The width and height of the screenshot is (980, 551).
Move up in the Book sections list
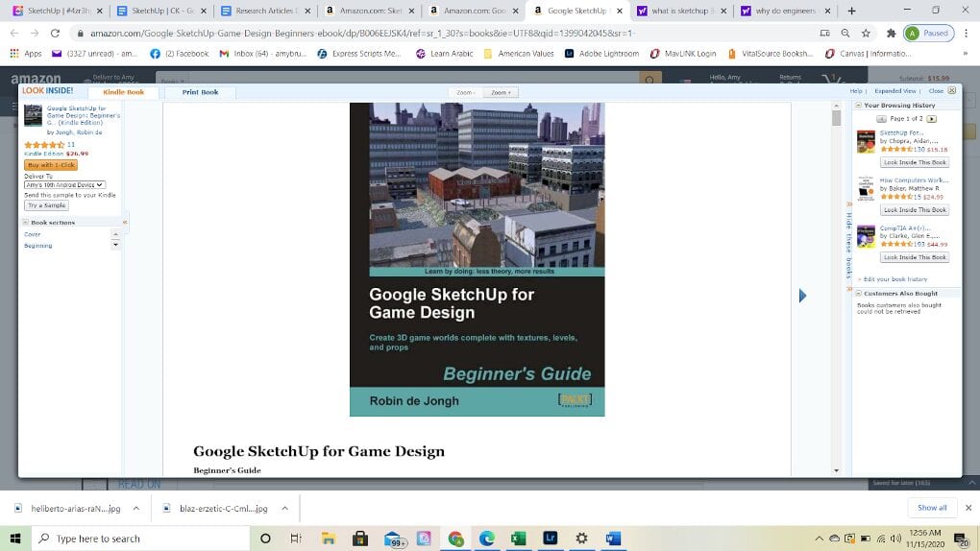tap(115, 234)
